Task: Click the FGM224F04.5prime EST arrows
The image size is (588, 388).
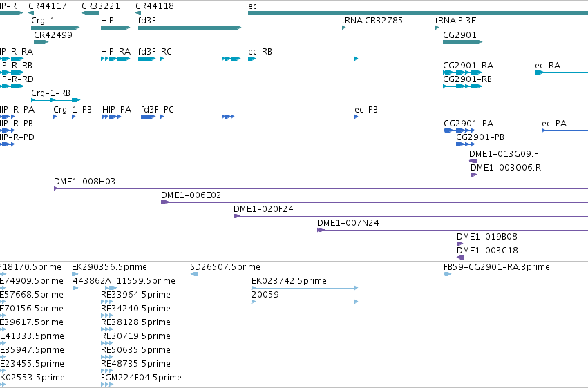Action: click(x=107, y=385)
